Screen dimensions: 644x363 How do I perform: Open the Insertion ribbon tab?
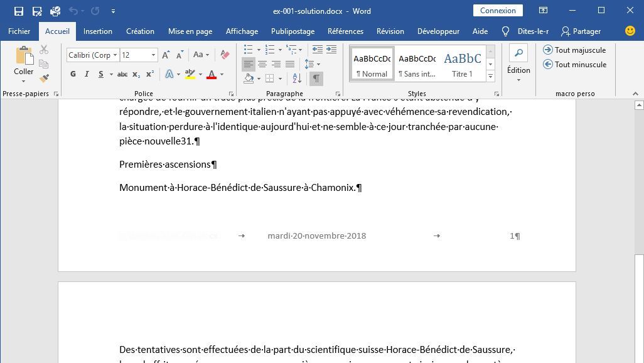click(97, 31)
